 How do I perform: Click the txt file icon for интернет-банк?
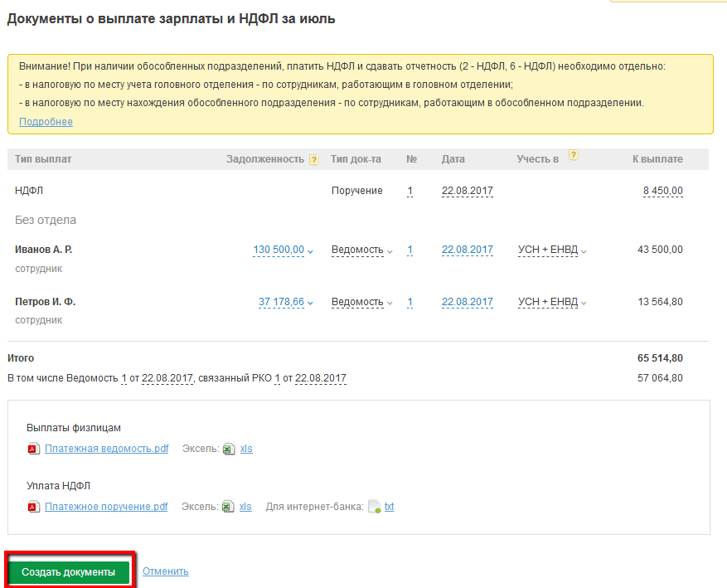(x=375, y=507)
